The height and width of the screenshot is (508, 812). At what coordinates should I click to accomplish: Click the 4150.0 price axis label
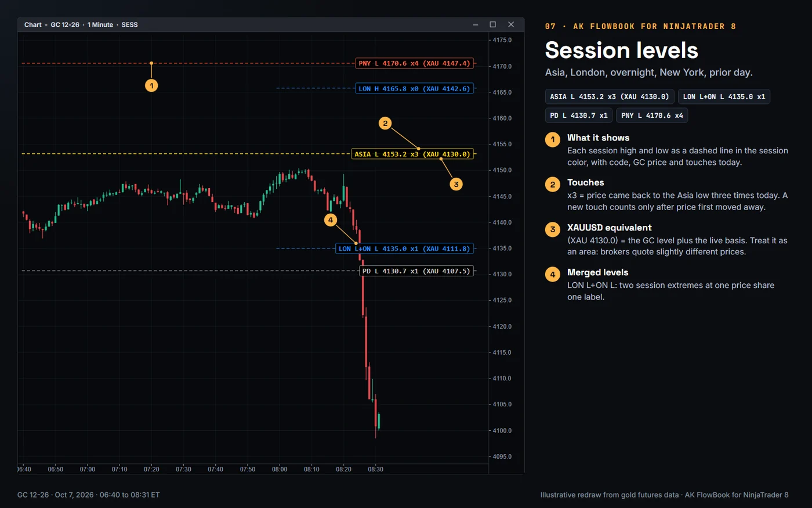pos(502,170)
